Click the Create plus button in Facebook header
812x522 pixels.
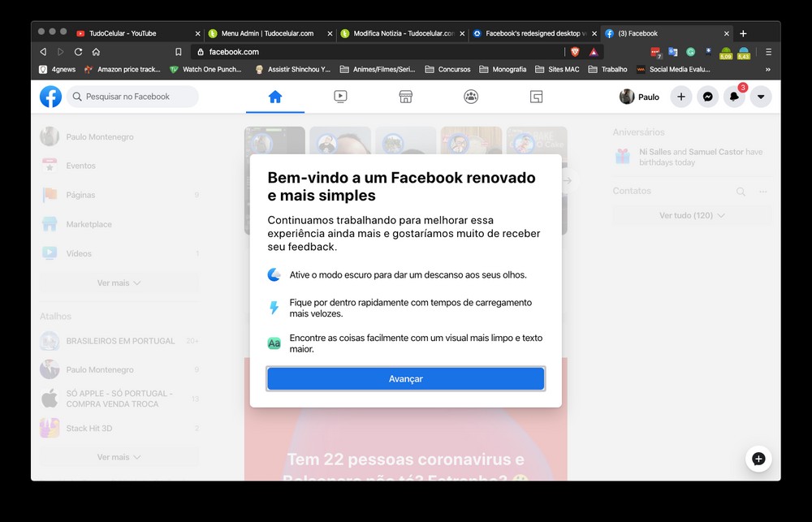tap(681, 97)
